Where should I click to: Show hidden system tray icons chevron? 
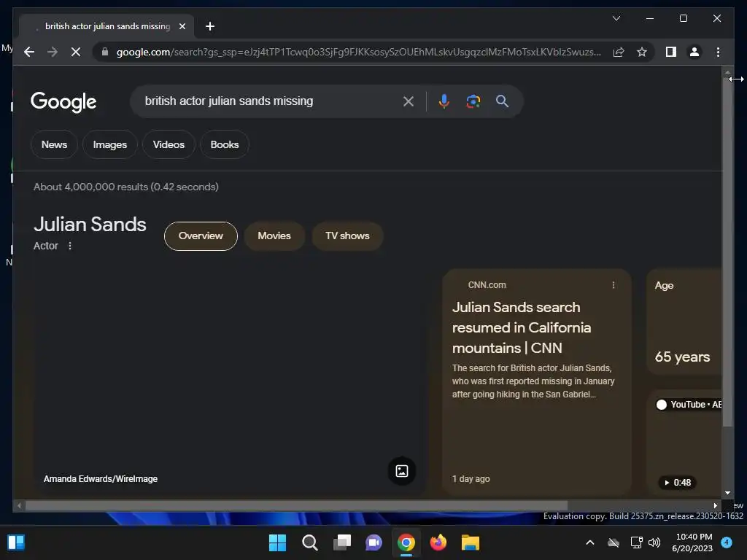click(589, 542)
